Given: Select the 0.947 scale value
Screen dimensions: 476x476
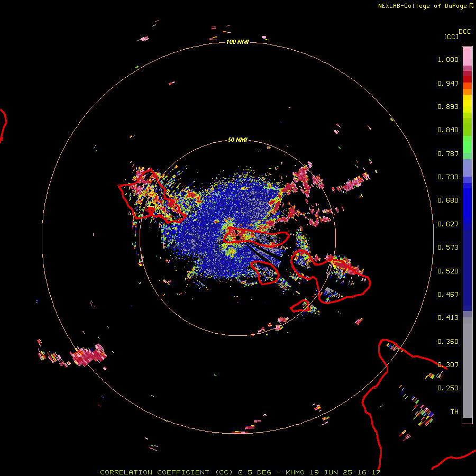Looking at the screenshot, I should point(448,83).
